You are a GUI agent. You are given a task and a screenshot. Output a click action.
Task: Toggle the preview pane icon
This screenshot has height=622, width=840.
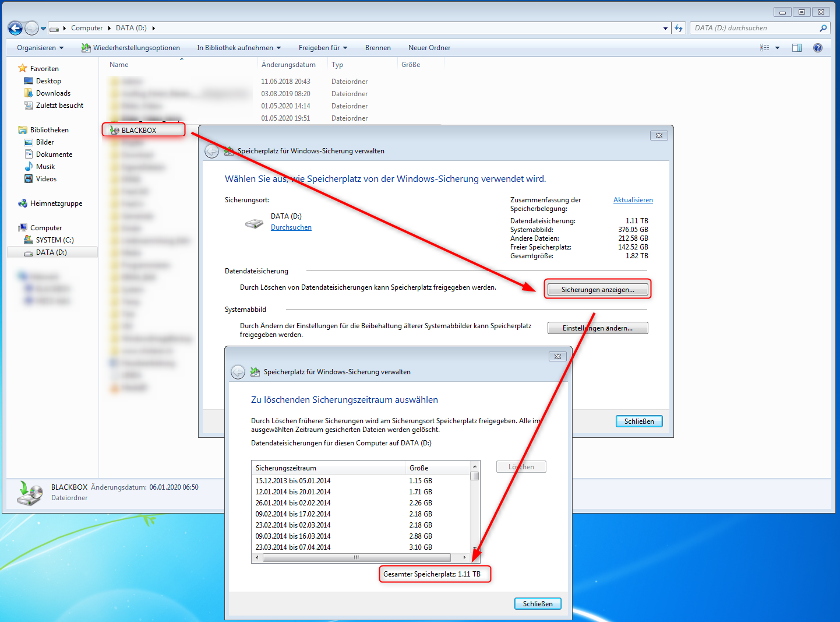(x=797, y=48)
